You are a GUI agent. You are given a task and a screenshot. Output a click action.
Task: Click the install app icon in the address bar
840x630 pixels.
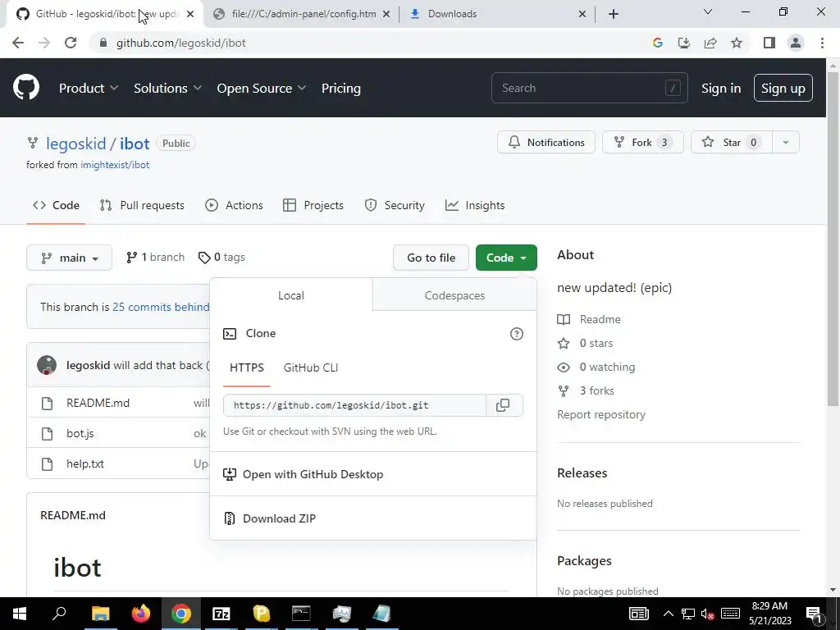pos(684,43)
